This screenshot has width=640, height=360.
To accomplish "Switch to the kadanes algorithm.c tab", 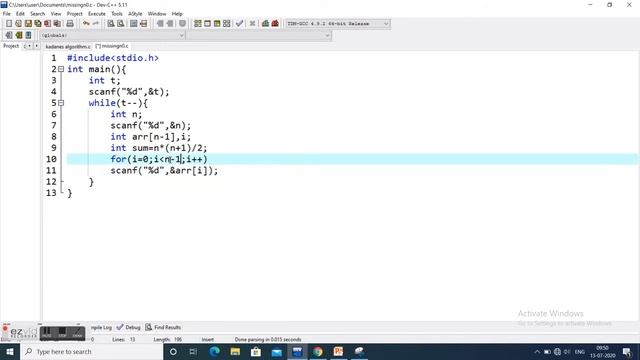I will pyautogui.click(x=68, y=47).
